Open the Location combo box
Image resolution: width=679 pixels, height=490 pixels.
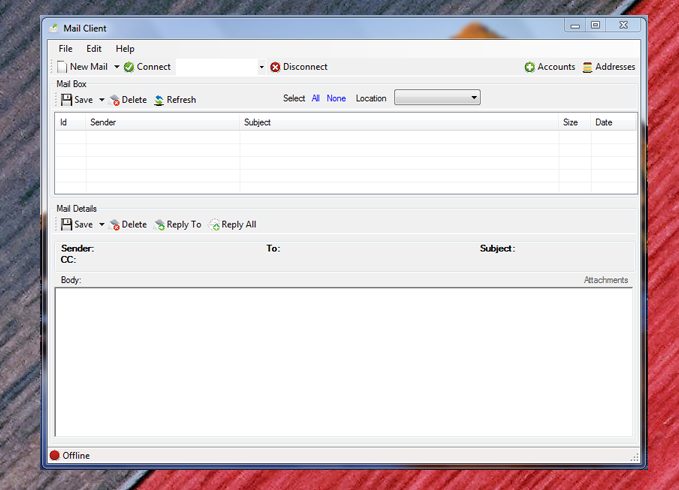pos(437,98)
